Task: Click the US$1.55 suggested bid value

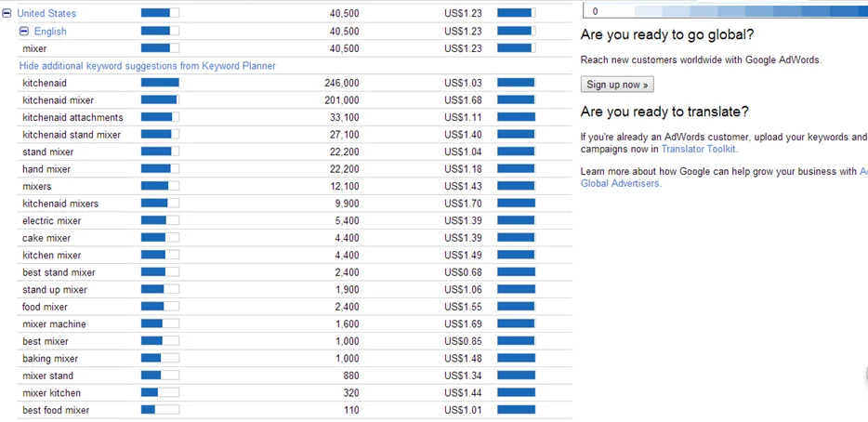Action: (463, 307)
